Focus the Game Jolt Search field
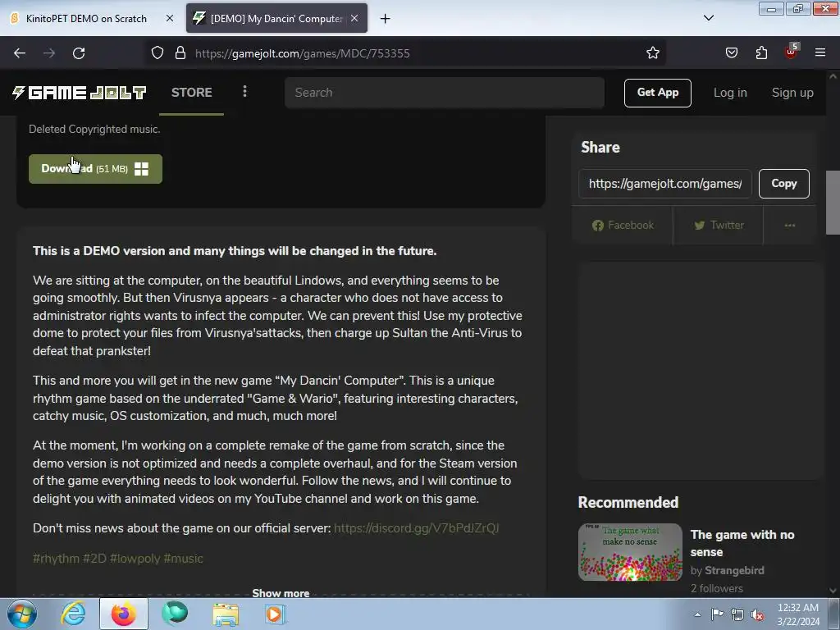 444,93
